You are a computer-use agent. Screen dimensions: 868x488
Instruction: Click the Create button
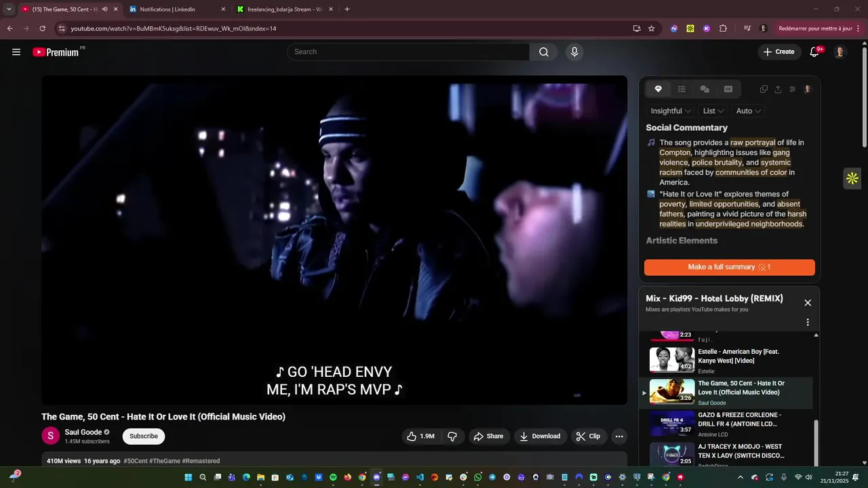click(778, 52)
